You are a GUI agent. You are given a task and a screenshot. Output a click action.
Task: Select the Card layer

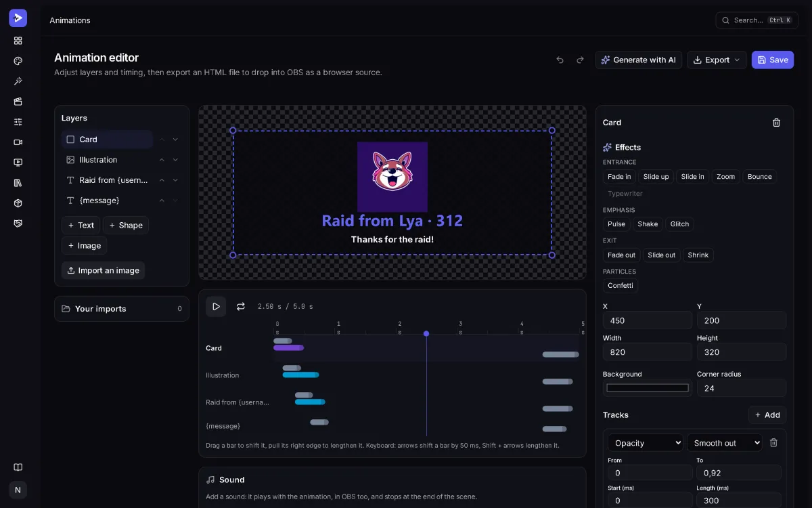(108, 140)
